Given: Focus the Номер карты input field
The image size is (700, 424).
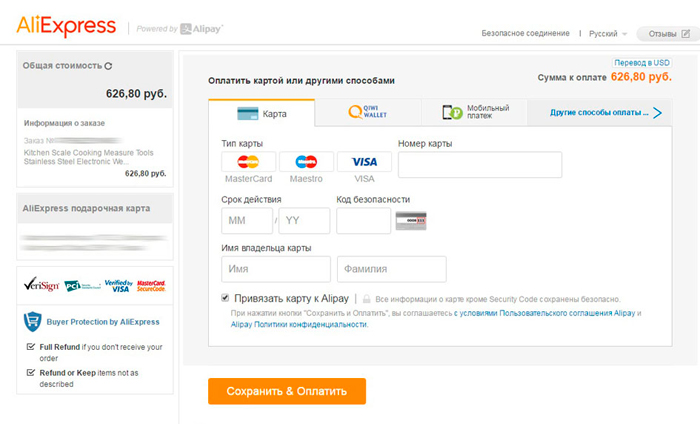Looking at the screenshot, I should [480, 165].
